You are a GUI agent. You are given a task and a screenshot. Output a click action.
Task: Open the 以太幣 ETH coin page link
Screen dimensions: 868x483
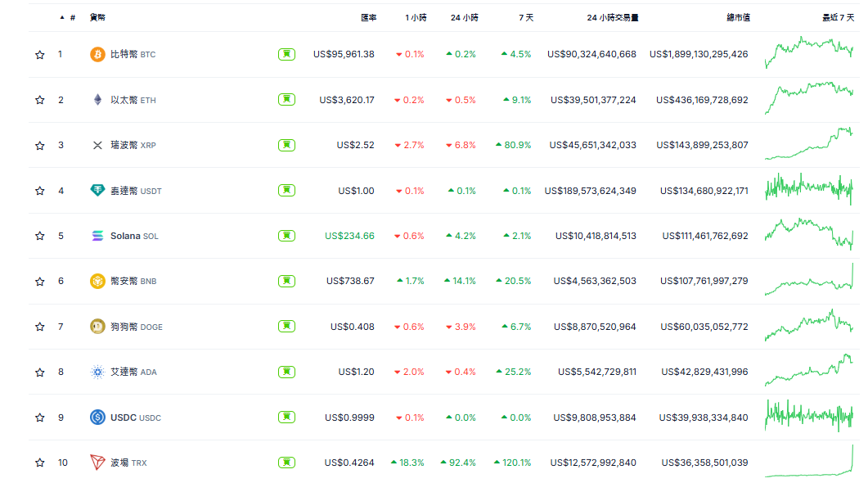click(x=131, y=100)
